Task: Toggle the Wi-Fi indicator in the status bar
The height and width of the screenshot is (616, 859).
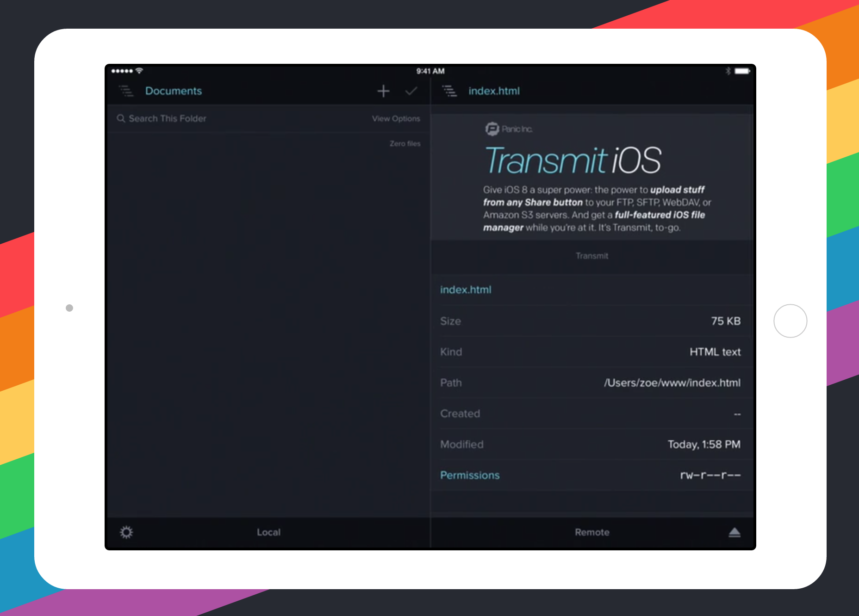Action: pyautogui.click(x=140, y=71)
